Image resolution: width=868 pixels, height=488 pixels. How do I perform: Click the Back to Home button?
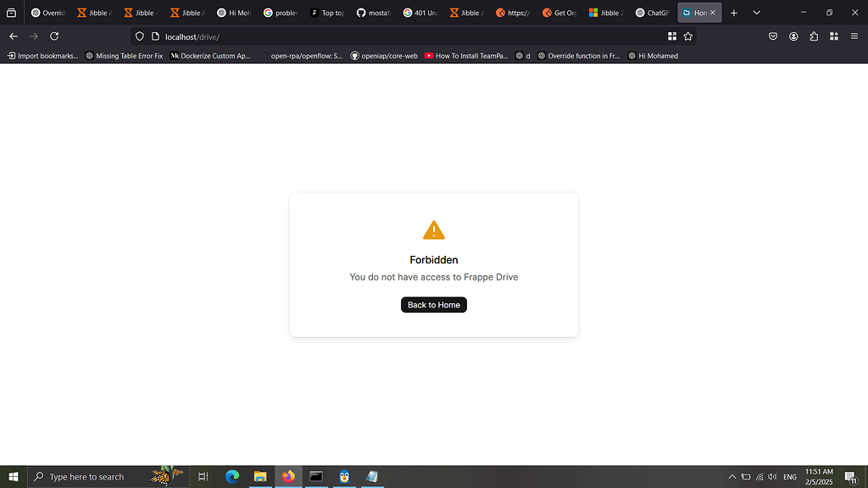click(433, 304)
